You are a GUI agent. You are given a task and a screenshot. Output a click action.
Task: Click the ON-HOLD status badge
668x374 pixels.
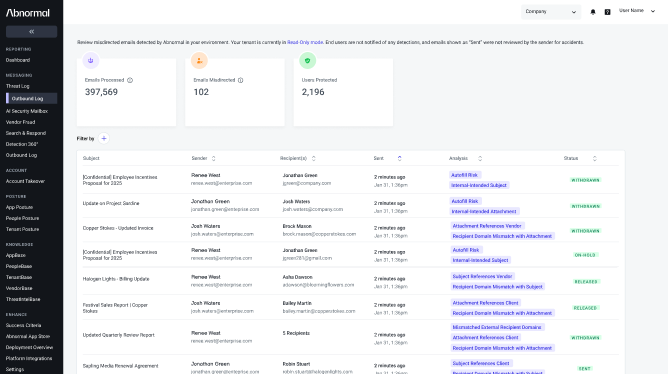(585, 255)
